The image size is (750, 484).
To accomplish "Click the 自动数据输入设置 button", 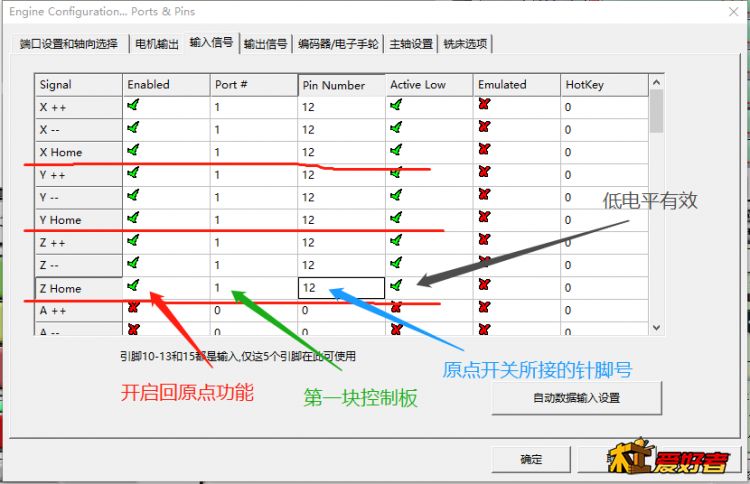I will [576, 398].
